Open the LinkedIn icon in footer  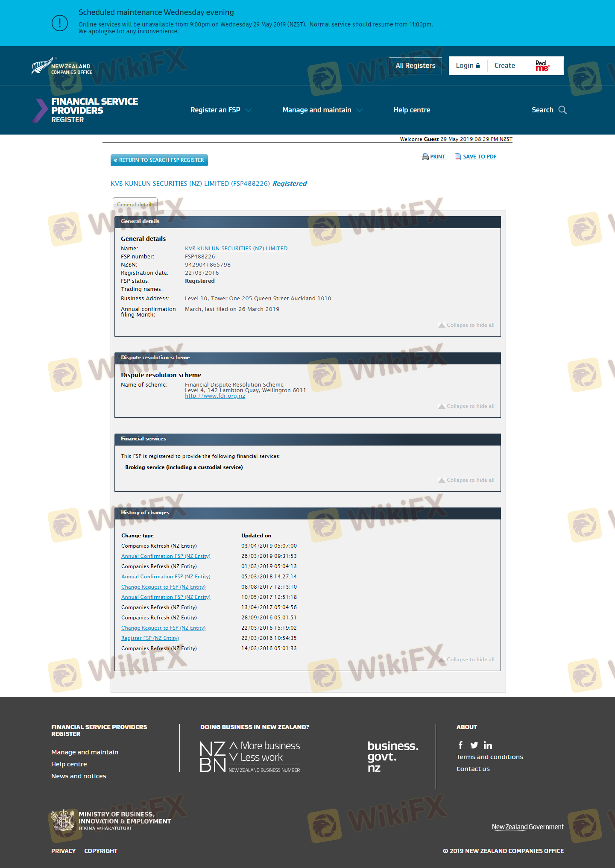488,745
